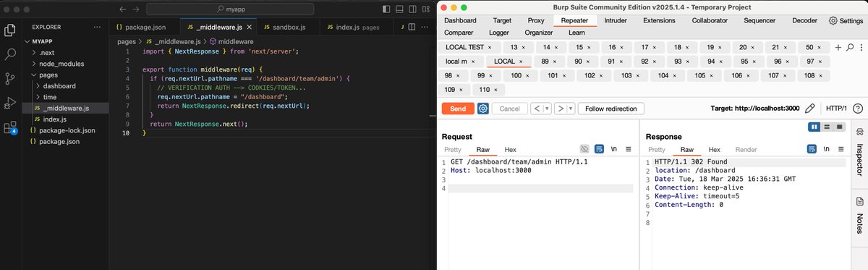Send the Repeater request

458,109
